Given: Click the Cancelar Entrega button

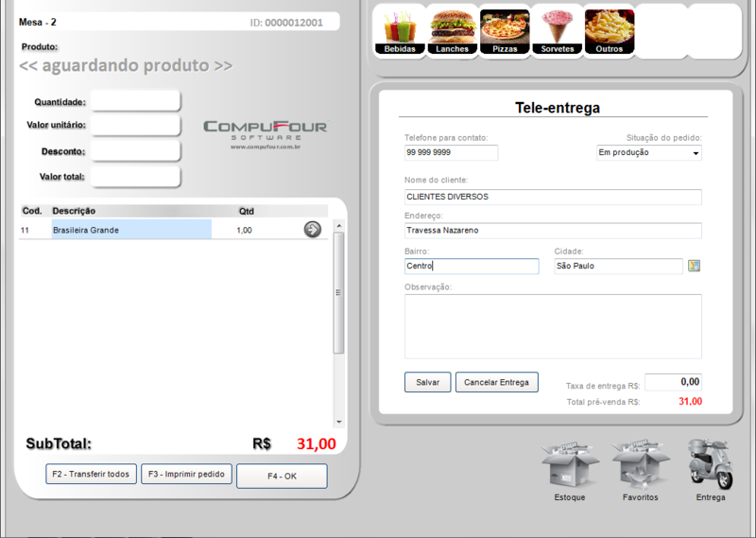Looking at the screenshot, I should tap(497, 383).
